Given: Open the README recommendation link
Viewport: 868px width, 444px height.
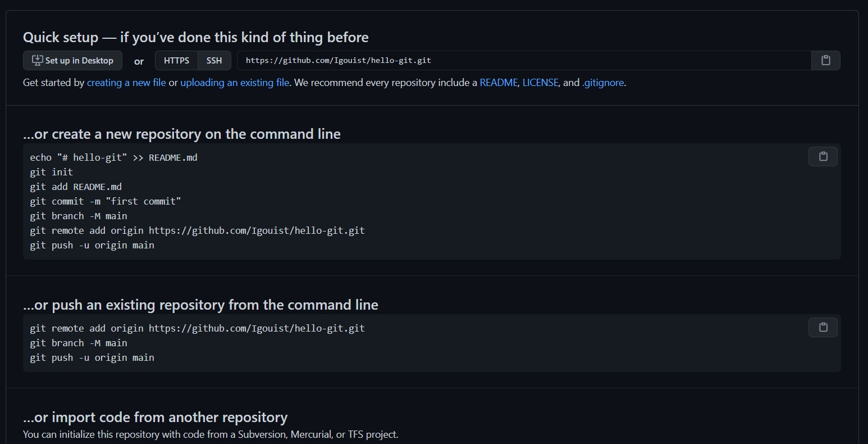Looking at the screenshot, I should point(499,83).
